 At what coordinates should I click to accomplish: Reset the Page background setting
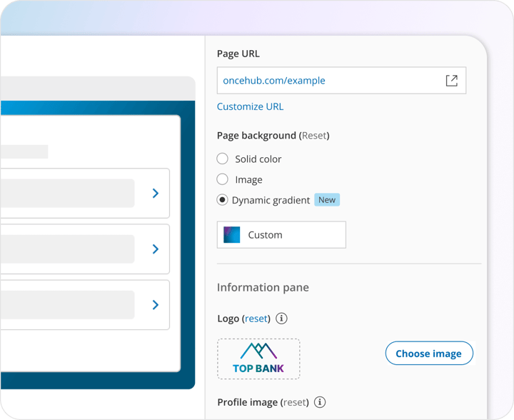314,136
